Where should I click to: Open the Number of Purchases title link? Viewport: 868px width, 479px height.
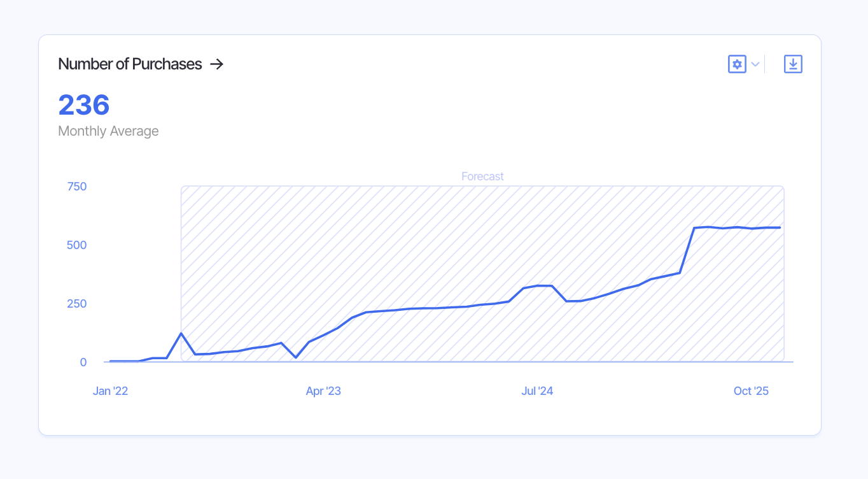(130, 64)
